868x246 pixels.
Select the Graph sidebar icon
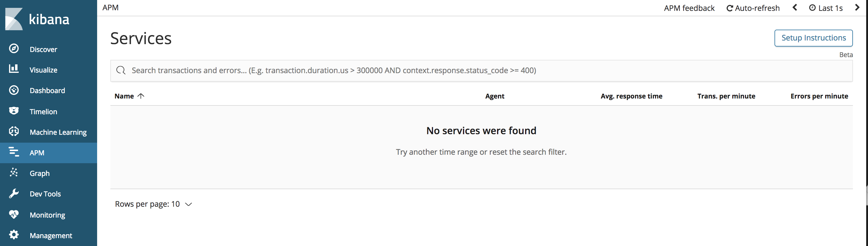point(14,173)
